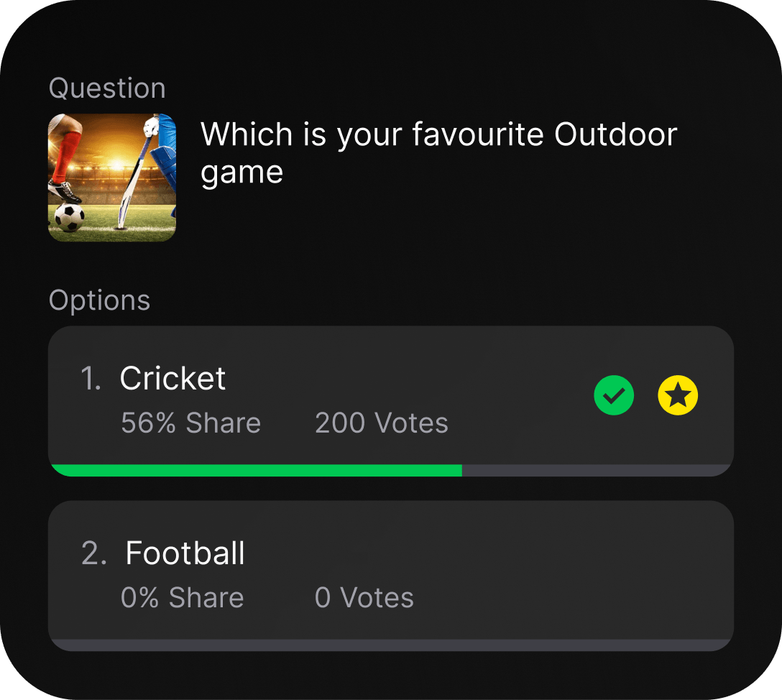This screenshot has width=782, height=700.
Task: Click the "0% Share" text
Action: 183,598
